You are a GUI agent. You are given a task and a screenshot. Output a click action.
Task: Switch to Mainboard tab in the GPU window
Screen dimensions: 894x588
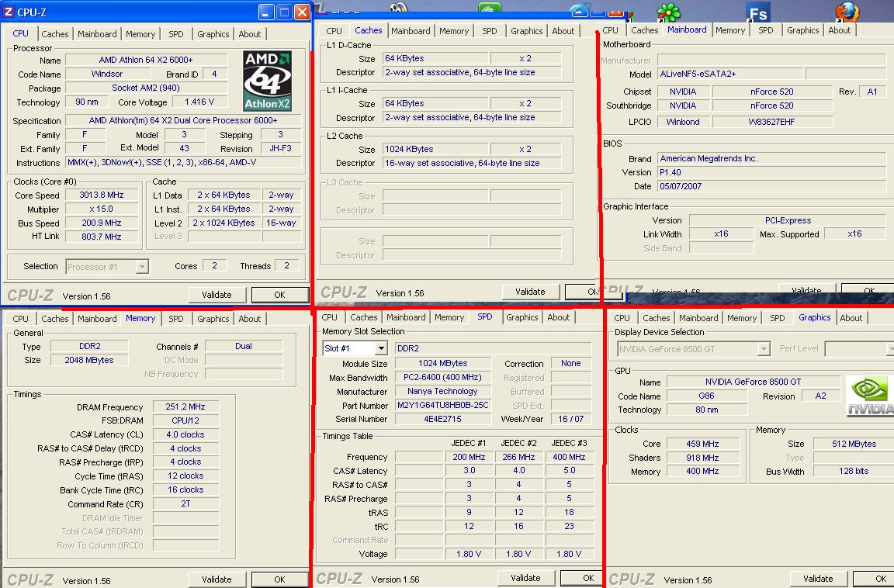(x=698, y=318)
